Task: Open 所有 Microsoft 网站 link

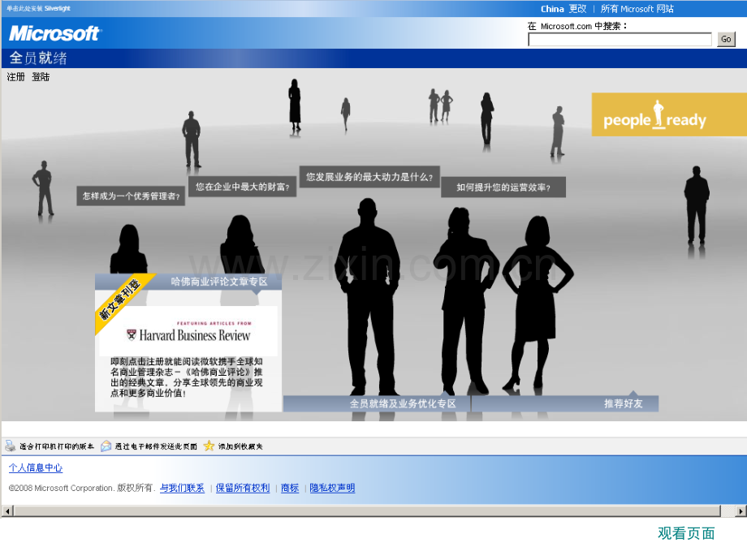Action: 637,9
